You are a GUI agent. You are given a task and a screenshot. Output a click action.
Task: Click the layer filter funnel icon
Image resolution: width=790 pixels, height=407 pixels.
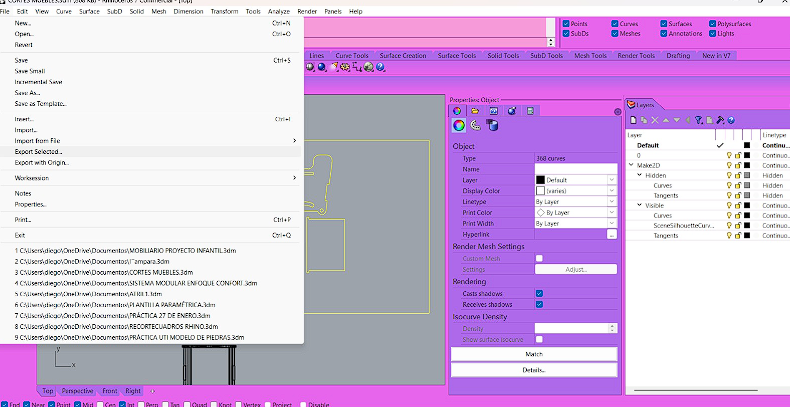[698, 120]
